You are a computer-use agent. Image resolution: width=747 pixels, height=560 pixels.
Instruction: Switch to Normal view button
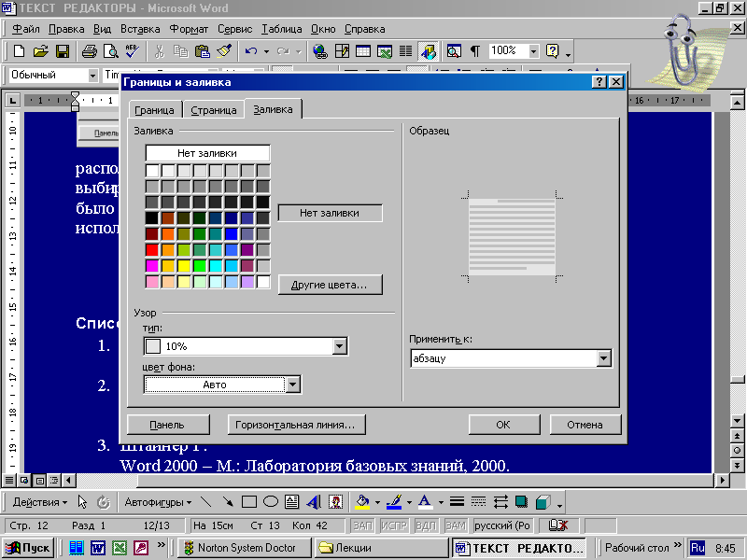(x=9, y=481)
